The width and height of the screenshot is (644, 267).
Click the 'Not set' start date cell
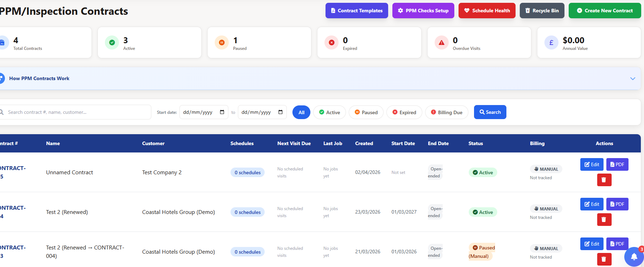click(x=398, y=172)
